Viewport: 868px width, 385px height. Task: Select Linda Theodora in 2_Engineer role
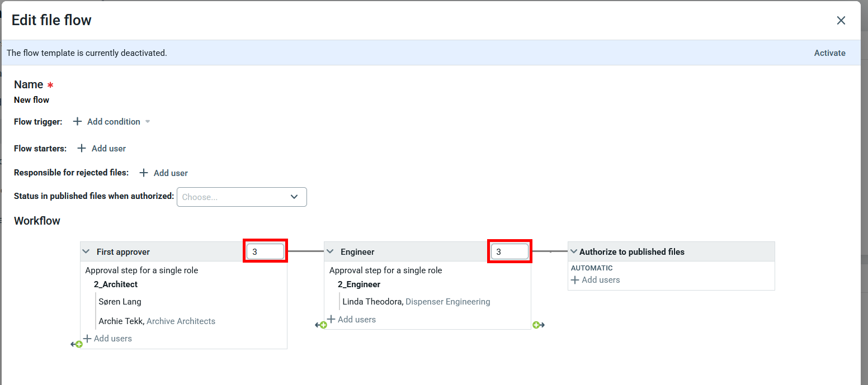[x=371, y=302]
